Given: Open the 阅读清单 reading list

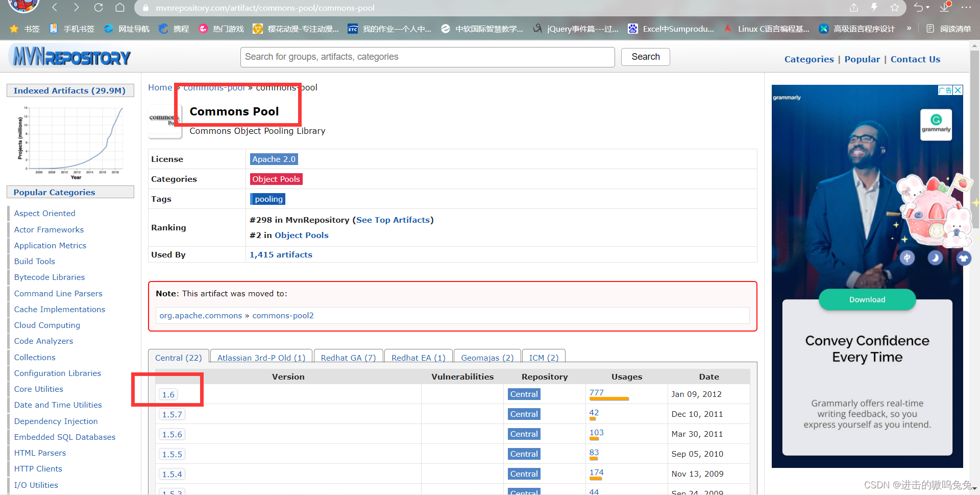Looking at the screenshot, I should click(x=949, y=29).
